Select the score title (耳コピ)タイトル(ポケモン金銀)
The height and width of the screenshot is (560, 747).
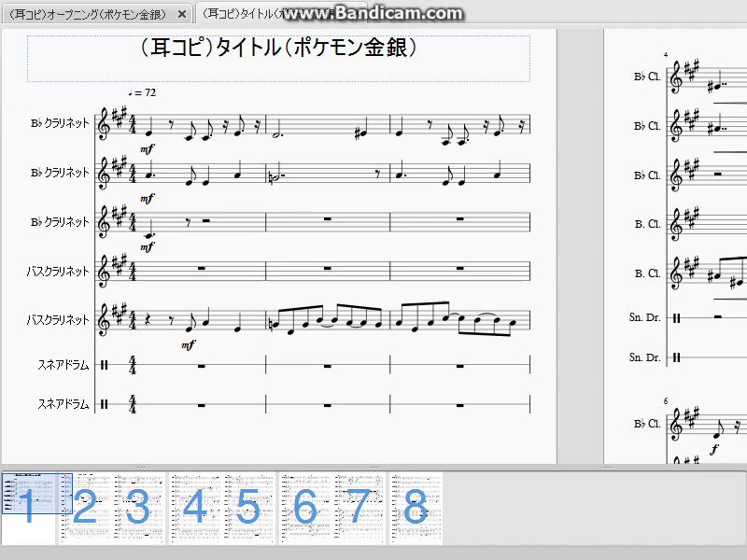point(278,48)
